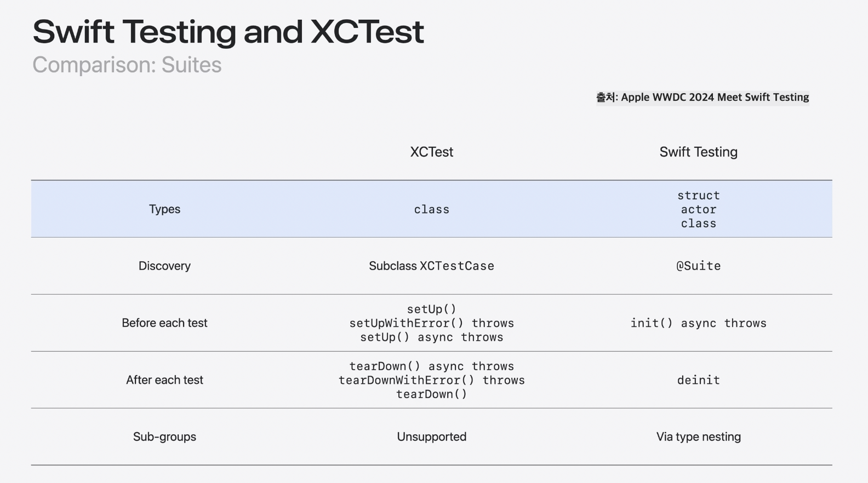
Task: Click the deinit cell
Action: tap(698, 380)
